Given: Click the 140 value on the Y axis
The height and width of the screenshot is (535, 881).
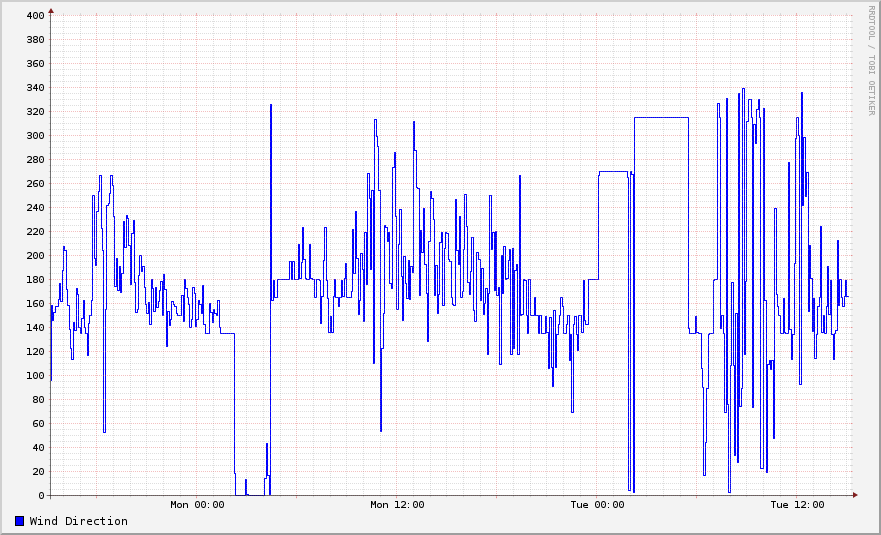Looking at the screenshot, I should [35, 328].
